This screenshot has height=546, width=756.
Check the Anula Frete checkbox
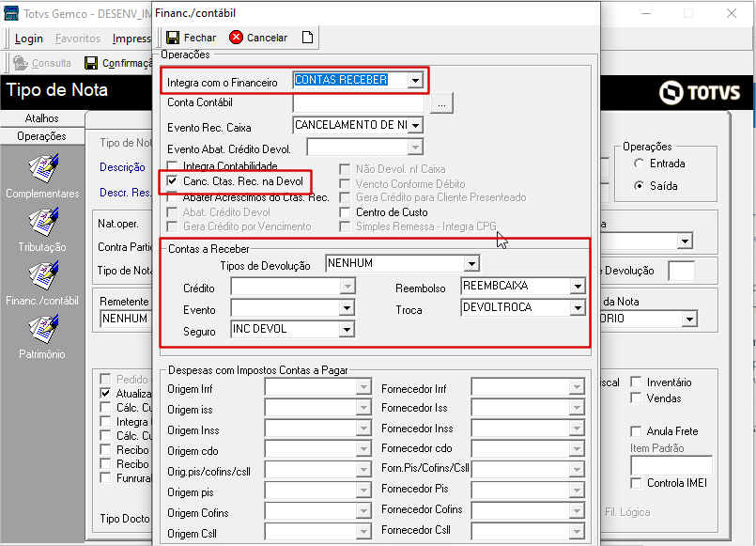636,430
